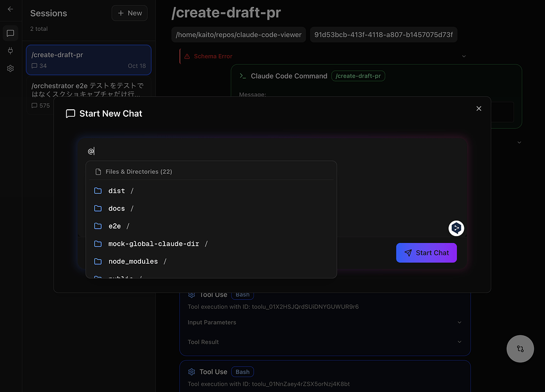Open the plug icon in the left sidebar

(10, 51)
